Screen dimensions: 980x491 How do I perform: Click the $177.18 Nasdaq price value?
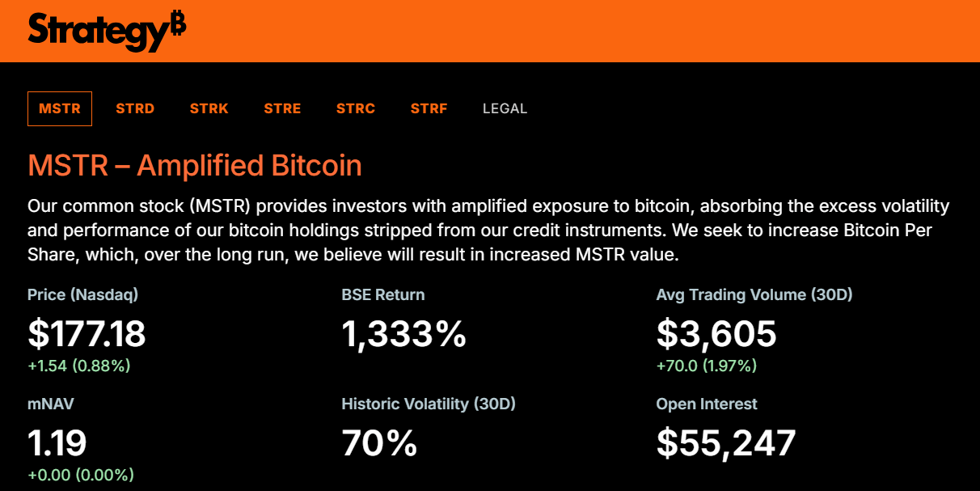click(x=87, y=333)
